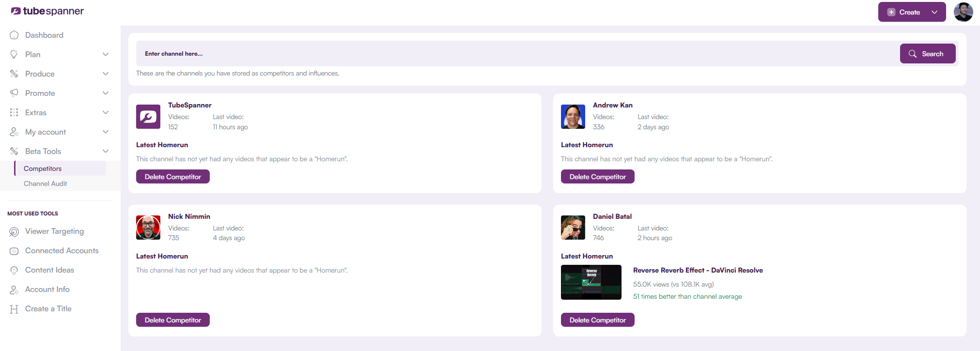Expand the Plan menu chevron
Screen dimensions: 980x351
(x=106, y=54)
